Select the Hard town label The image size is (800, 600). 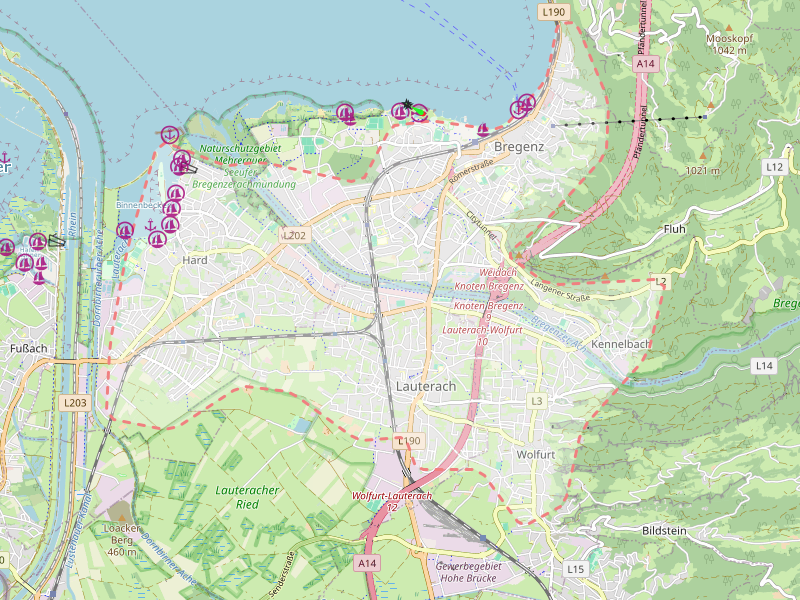pyautogui.click(x=194, y=259)
